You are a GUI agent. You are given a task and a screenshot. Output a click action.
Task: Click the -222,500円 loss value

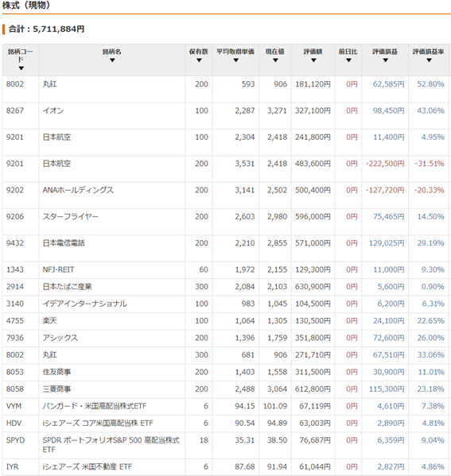(385, 164)
